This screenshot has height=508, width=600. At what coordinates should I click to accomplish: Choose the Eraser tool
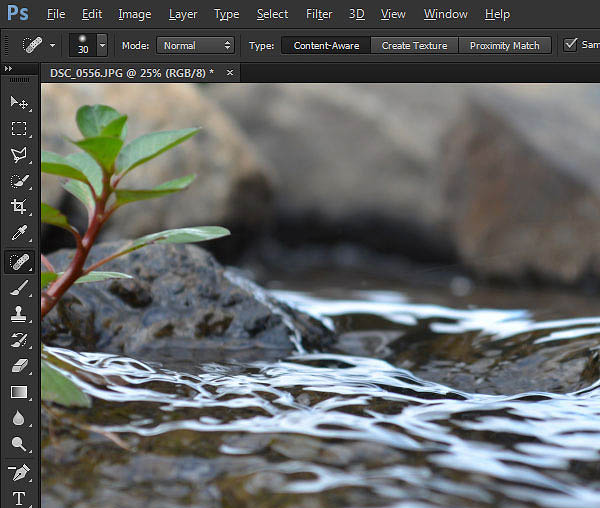coord(19,366)
